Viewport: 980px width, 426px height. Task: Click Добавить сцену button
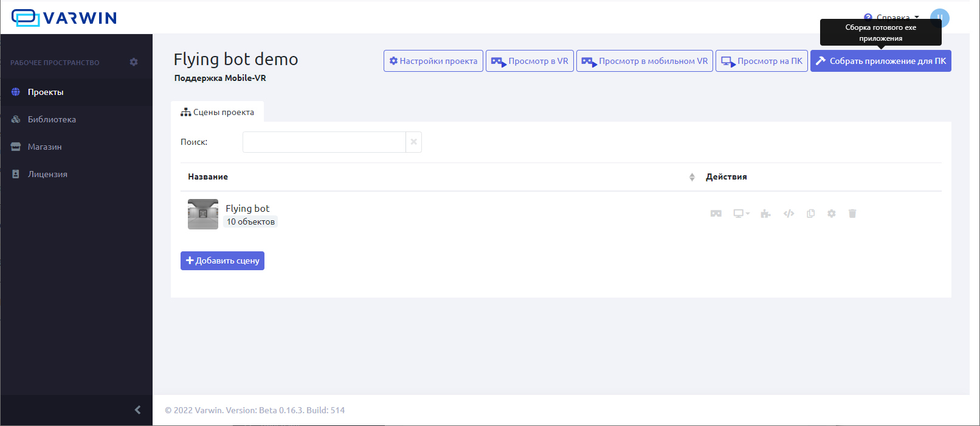(x=223, y=260)
